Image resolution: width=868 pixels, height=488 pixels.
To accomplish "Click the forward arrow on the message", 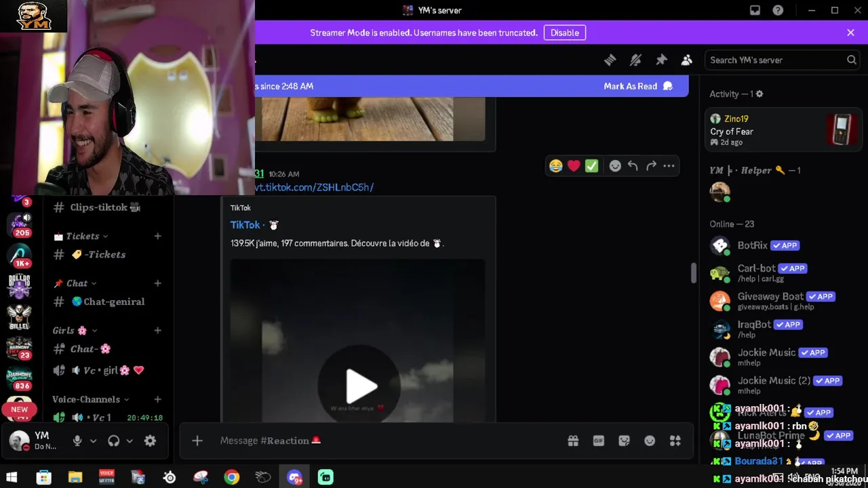I will [651, 166].
